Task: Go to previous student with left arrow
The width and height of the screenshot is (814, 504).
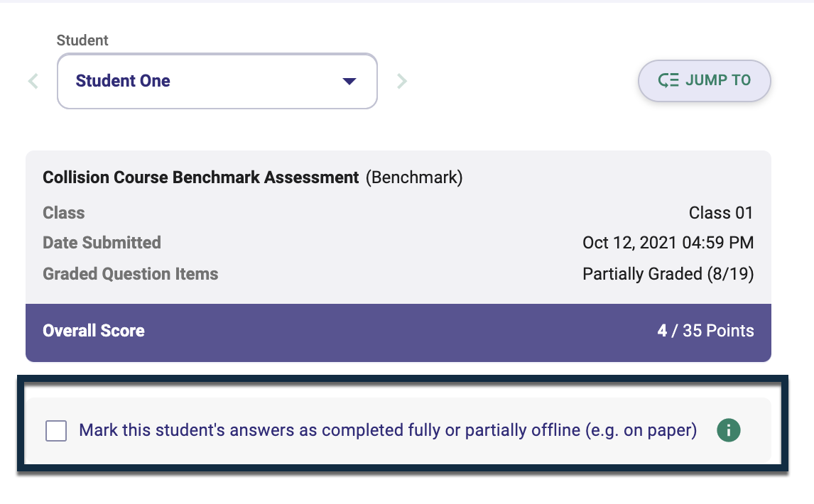Action: click(x=33, y=81)
